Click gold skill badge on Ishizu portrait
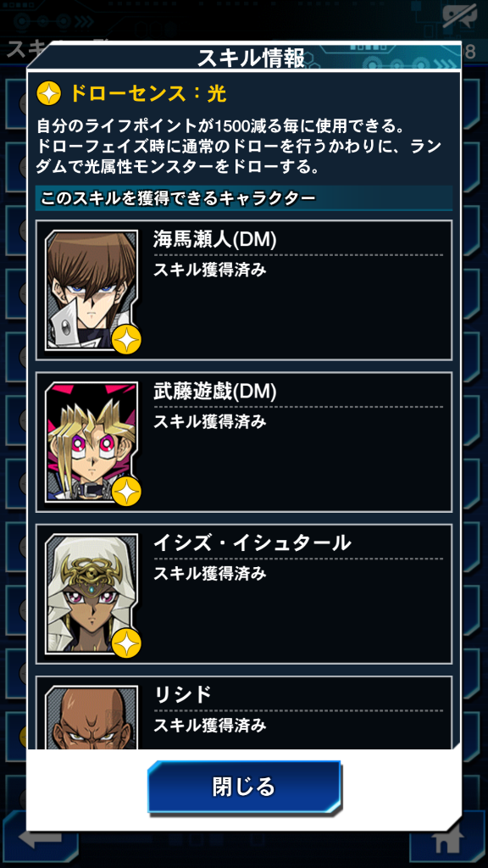Image resolution: width=488 pixels, height=868 pixels. click(x=126, y=643)
